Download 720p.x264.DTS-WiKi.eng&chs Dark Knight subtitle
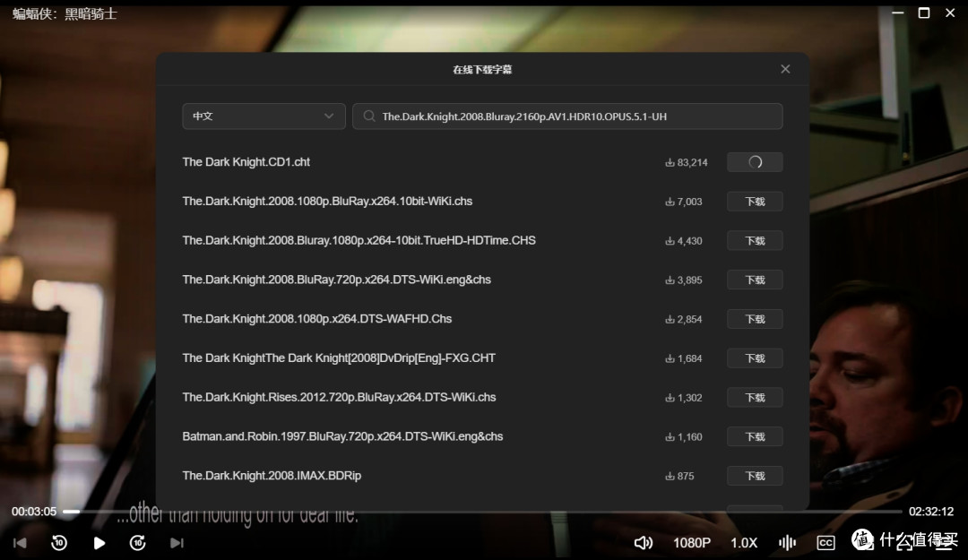 tap(755, 280)
